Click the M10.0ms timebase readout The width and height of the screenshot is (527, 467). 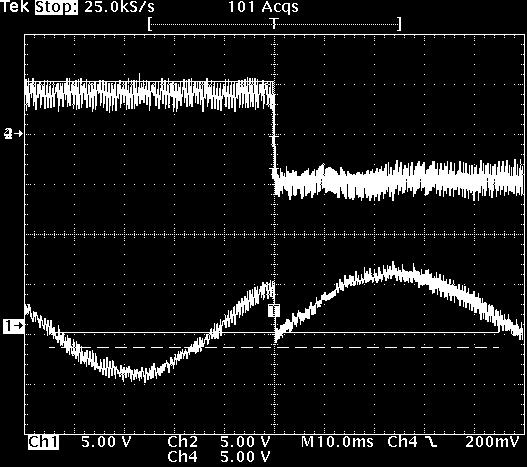tap(337, 442)
